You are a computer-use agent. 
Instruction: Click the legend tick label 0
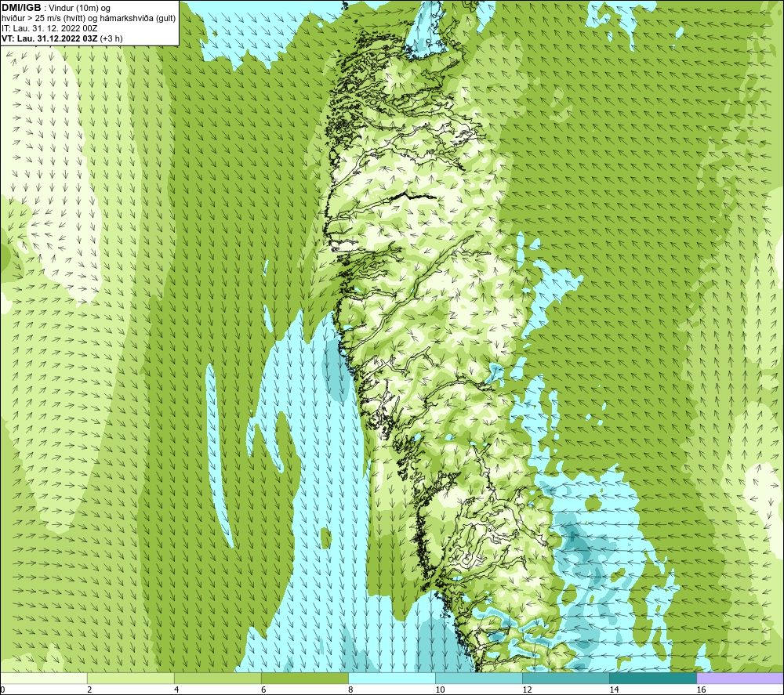[2, 690]
